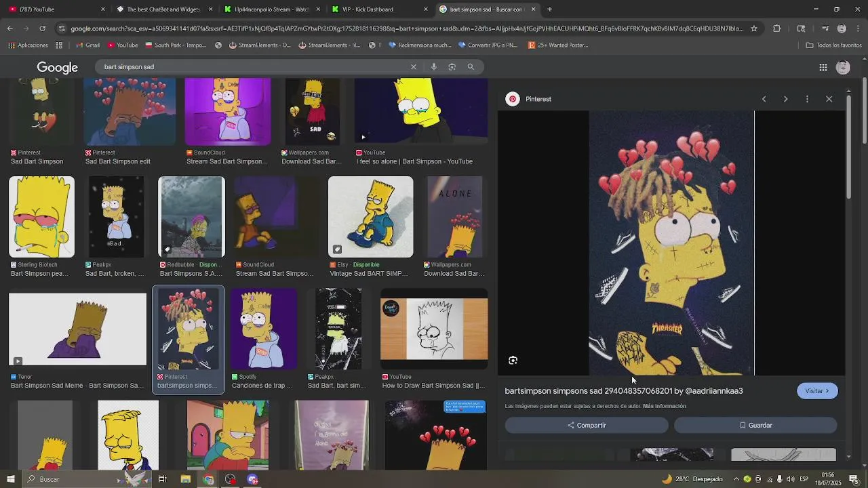This screenshot has width=868, height=488.
Task: Open Vintage Sad BART Etsy thumbnail
Action: 370,217
